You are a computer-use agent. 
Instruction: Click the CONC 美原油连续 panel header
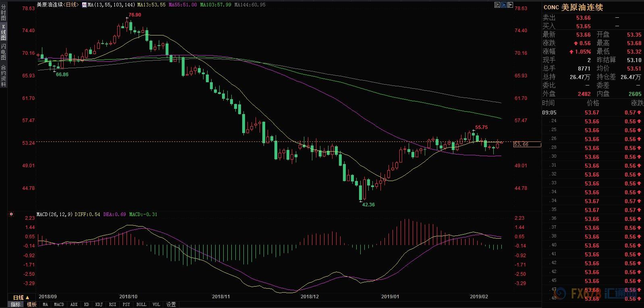point(573,7)
